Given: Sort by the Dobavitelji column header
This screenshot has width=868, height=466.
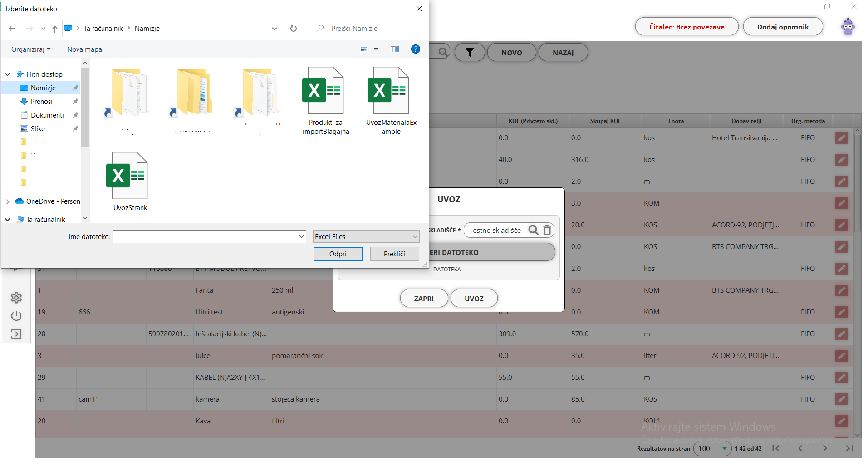Looking at the screenshot, I should click(x=746, y=121).
